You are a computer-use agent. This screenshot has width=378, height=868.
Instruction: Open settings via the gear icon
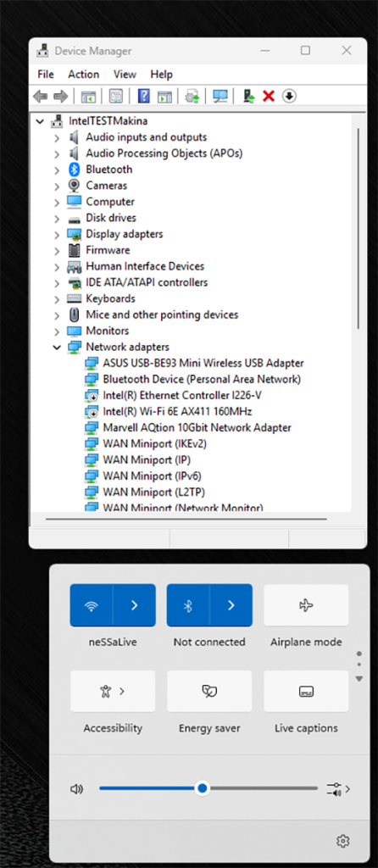343,841
